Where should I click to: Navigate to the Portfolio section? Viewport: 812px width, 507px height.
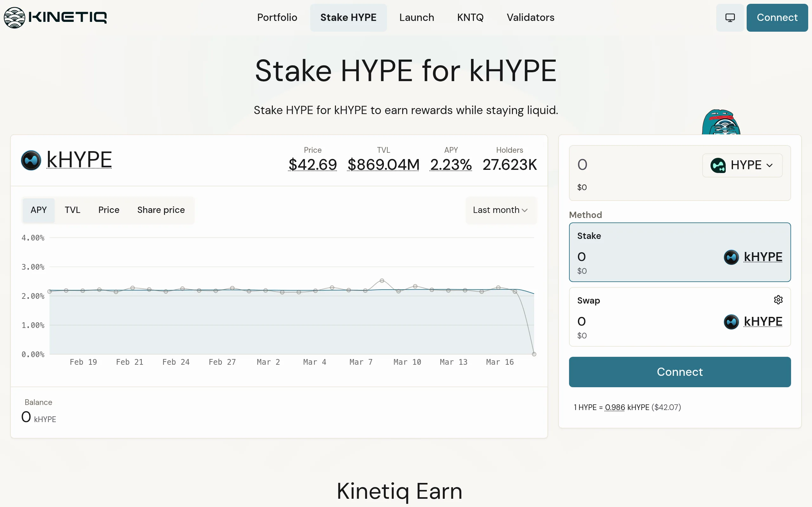pos(277,17)
